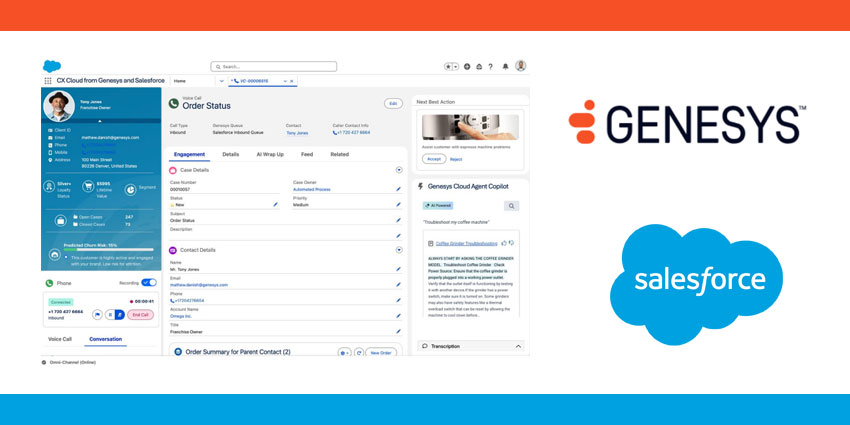This screenshot has width=850, height=425.
Task: Open the Home tab dropdown chevron
Action: click(x=221, y=81)
